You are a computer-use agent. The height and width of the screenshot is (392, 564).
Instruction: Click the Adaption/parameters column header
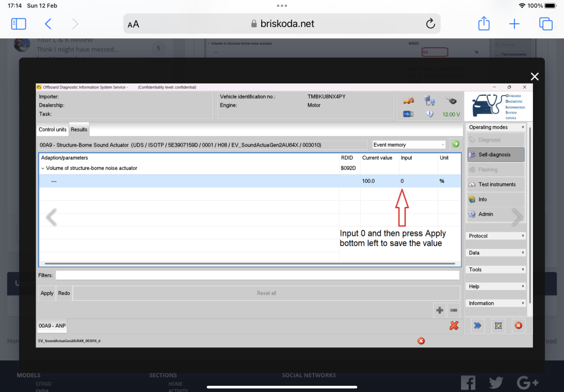tap(64, 158)
